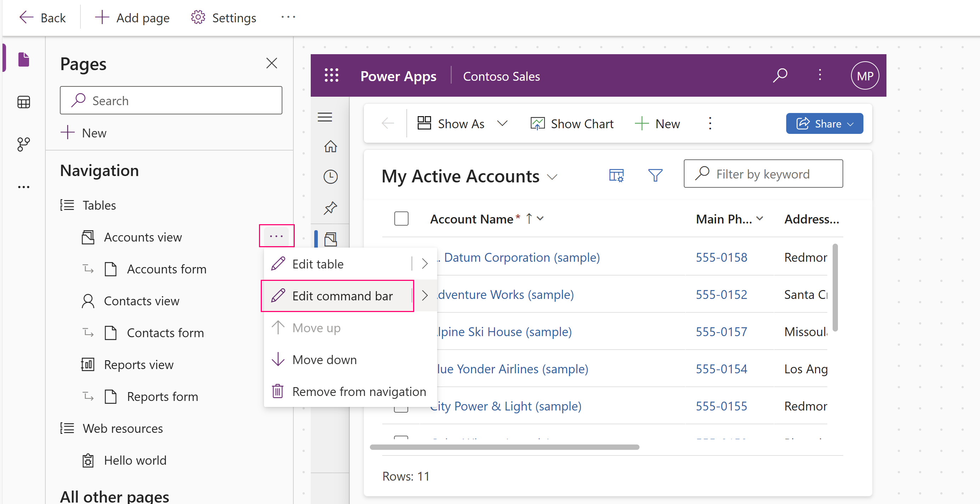Select the Edit command bar option

coord(343,296)
